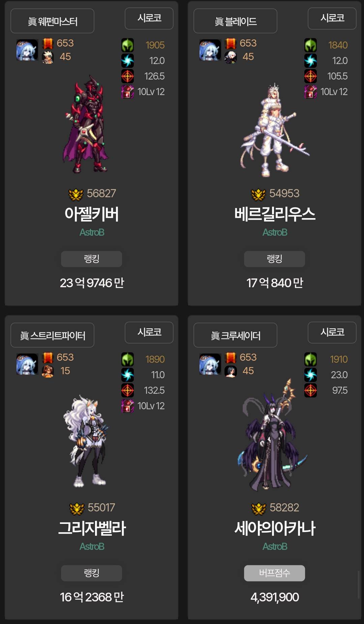Click the gold crown icon beside 58282
The width and height of the screenshot is (364, 624).
259,508
